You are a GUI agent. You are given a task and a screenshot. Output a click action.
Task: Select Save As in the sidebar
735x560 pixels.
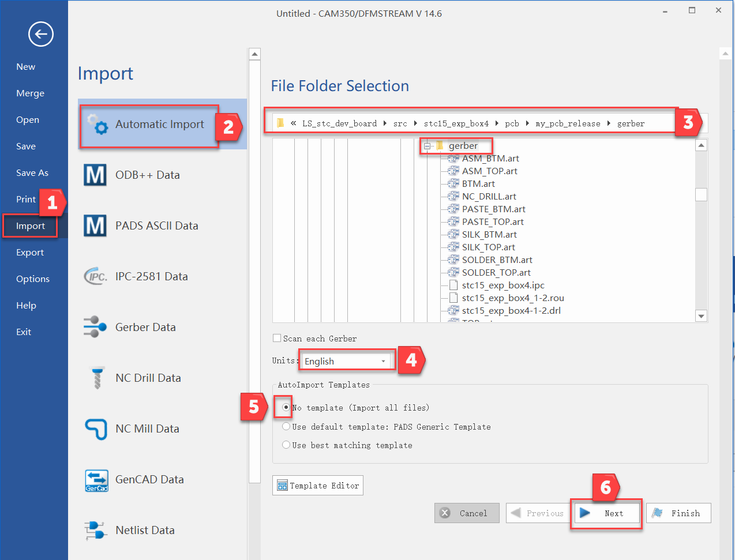click(x=32, y=173)
